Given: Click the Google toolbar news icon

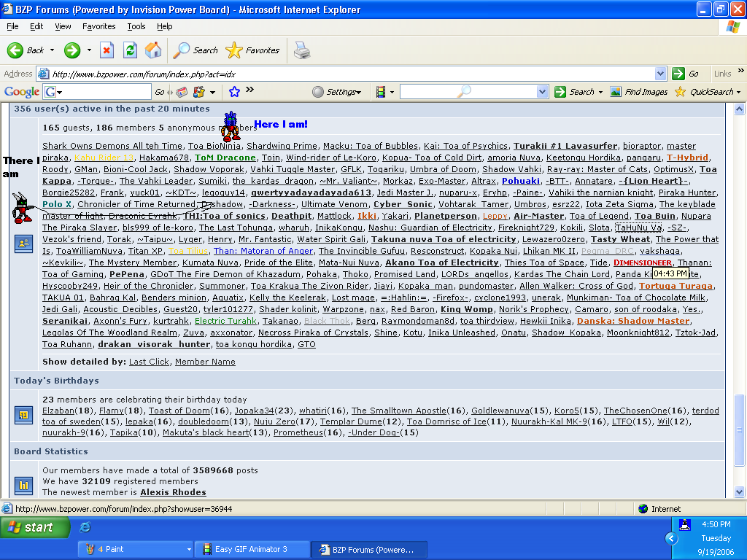Looking at the screenshot, I should pos(182,92).
